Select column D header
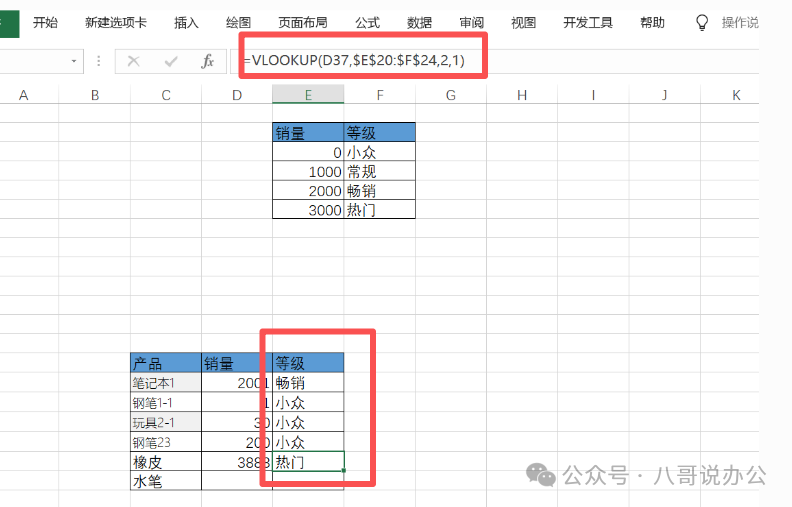Viewport: 792px width, 507px height. (x=237, y=95)
